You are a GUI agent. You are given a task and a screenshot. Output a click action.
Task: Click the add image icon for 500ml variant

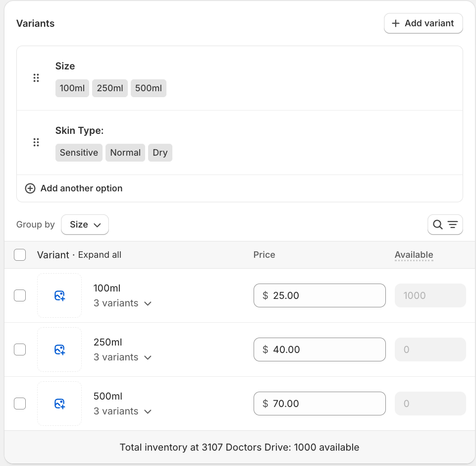pyautogui.click(x=59, y=404)
